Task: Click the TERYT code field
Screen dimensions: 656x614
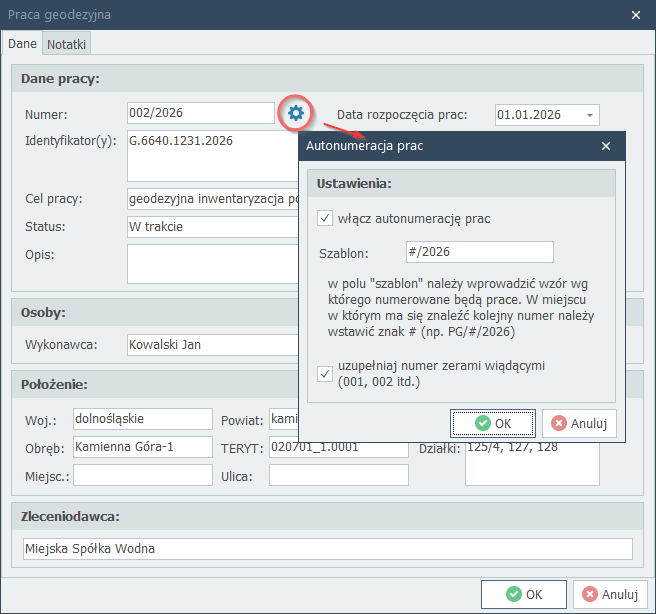Action: (338, 447)
